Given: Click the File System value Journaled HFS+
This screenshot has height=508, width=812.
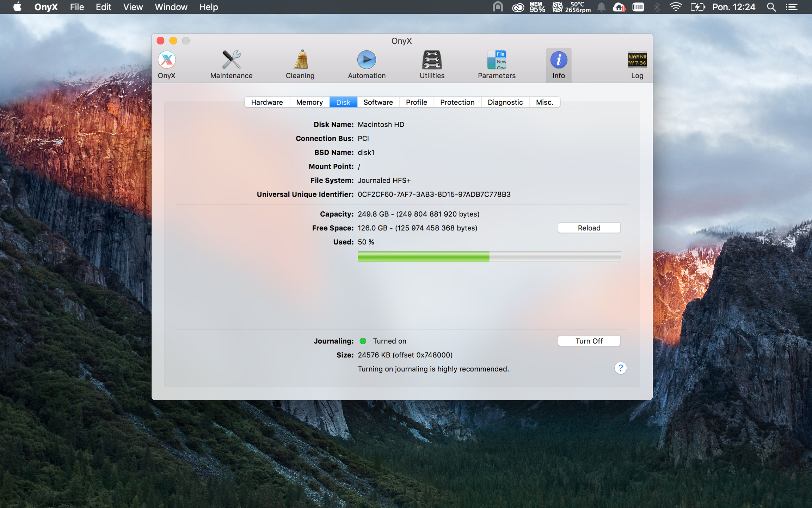Looking at the screenshot, I should [384, 180].
